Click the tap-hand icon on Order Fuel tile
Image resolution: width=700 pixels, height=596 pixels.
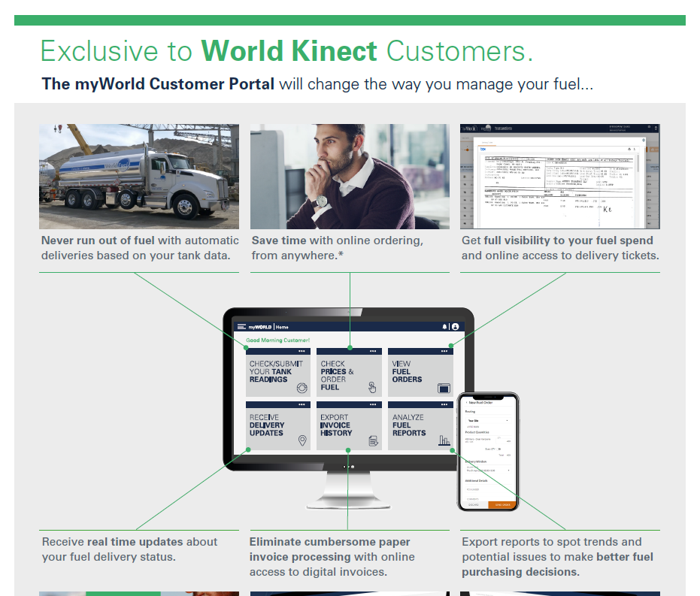(372, 387)
